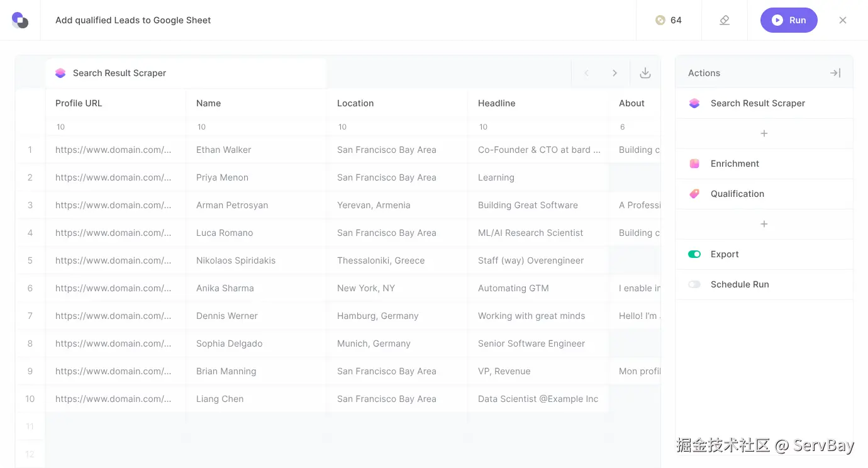This screenshot has width=868, height=468.
Task: Click the Data Scientist @Example Inc headline
Action: point(538,399)
